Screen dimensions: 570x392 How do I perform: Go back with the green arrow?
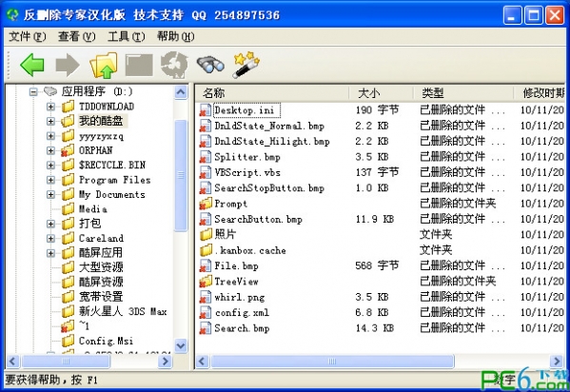[x=32, y=65]
